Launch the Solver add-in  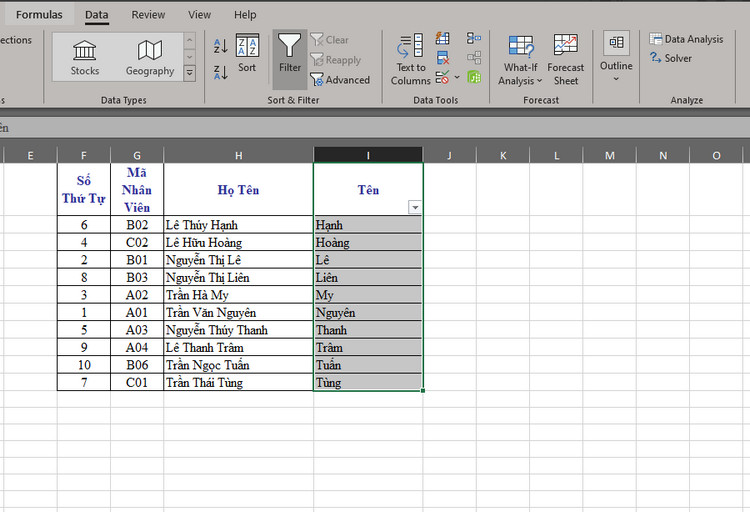pyautogui.click(x=671, y=58)
